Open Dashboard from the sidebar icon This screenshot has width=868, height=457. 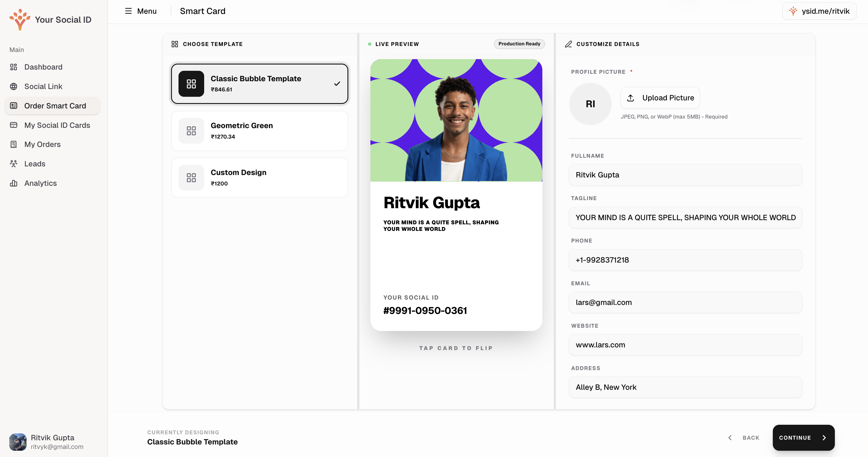point(13,67)
